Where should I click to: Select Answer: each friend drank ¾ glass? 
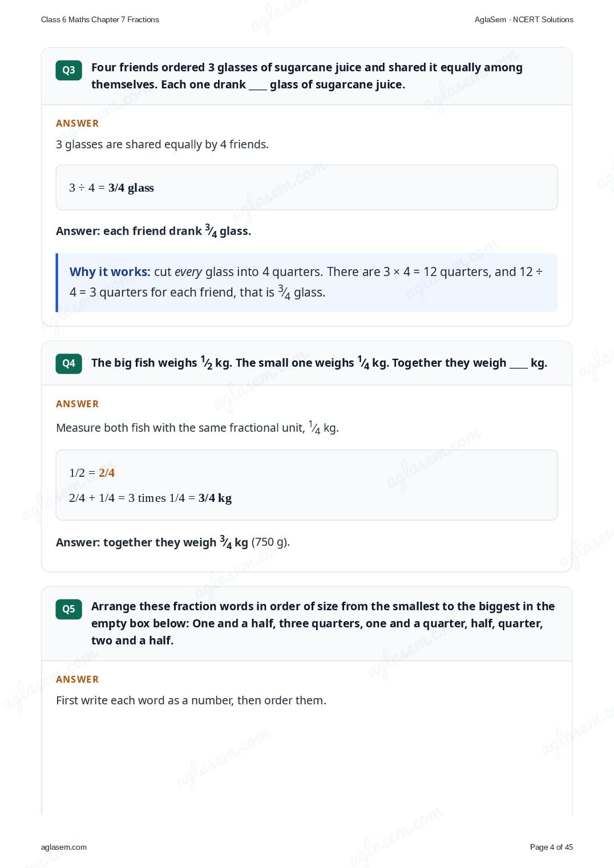[153, 231]
